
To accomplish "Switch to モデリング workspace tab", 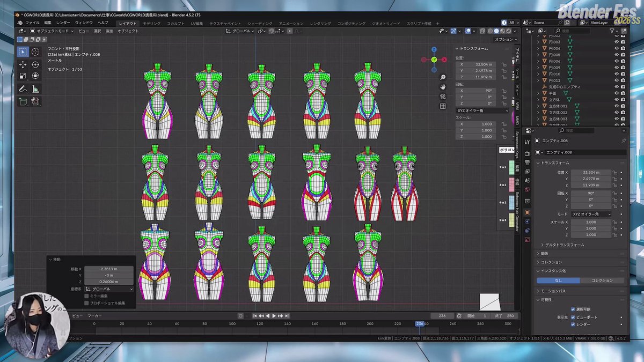I will 152,24.
